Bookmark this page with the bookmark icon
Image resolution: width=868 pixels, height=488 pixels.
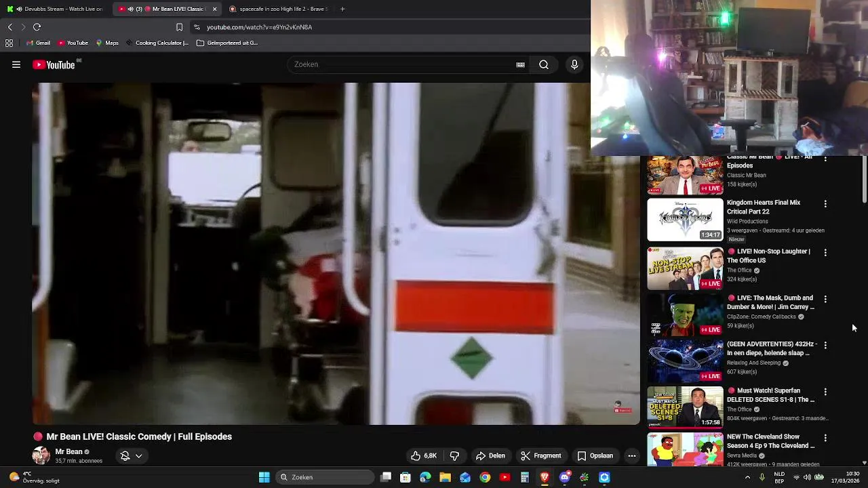179,27
